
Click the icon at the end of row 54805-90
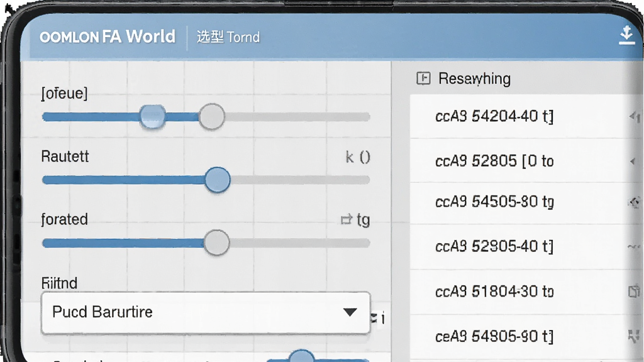coord(634,336)
